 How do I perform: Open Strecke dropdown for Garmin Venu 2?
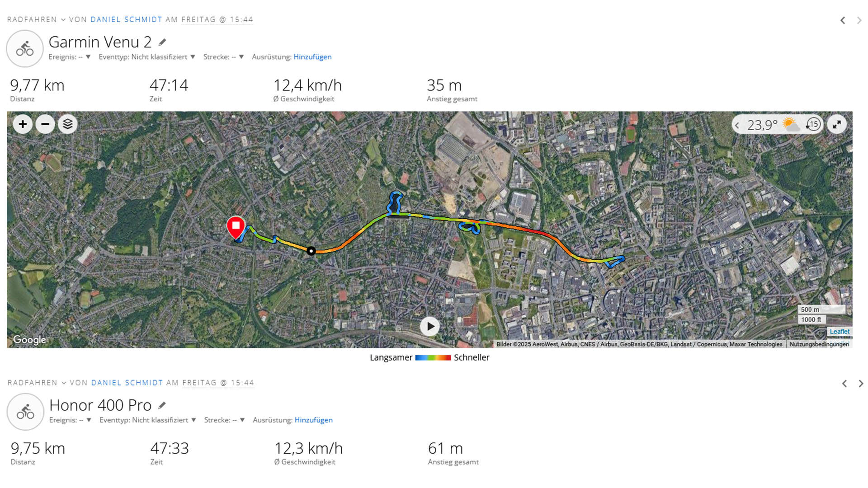click(223, 57)
